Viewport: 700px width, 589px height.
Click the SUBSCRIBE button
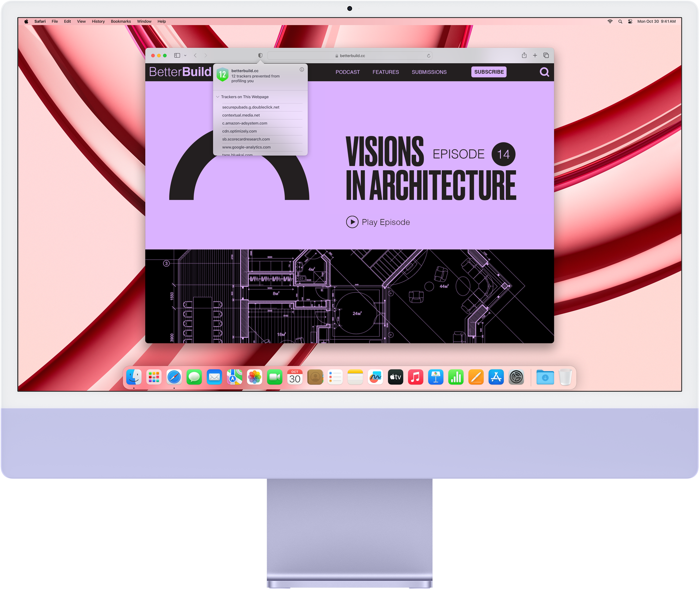pyautogui.click(x=489, y=72)
